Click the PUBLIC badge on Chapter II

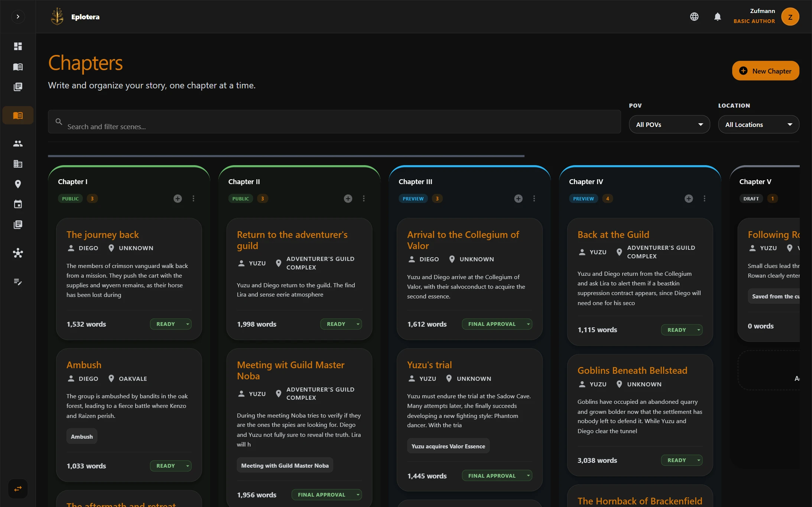pyautogui.click(x=241, y=199)
